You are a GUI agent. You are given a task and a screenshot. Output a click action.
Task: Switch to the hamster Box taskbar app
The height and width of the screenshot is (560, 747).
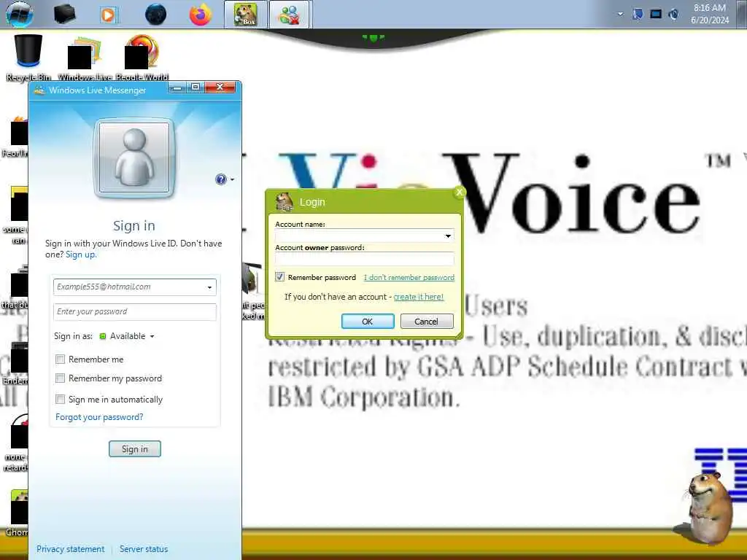pyautogui.click(x=246, y=15)
